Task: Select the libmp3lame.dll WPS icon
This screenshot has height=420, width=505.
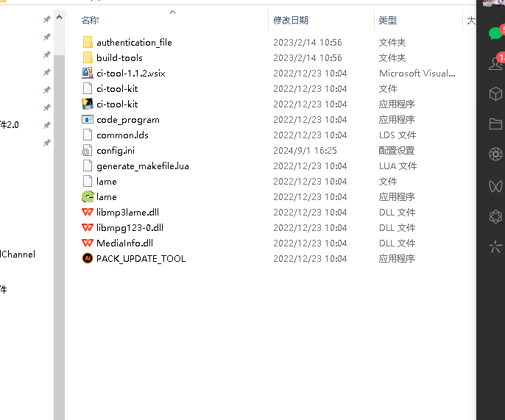Action: pyautogui.click(x=88, y=212)
